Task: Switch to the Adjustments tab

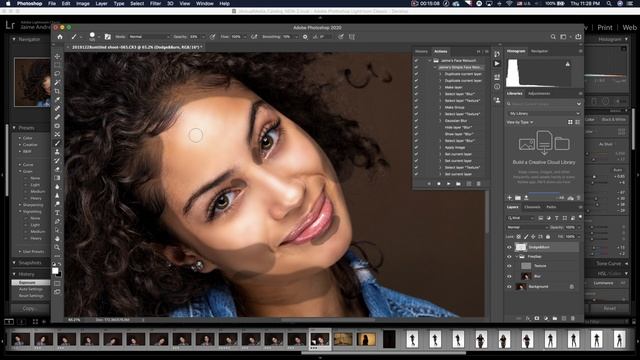Action: pyautogui.click(x=539, y=93)
